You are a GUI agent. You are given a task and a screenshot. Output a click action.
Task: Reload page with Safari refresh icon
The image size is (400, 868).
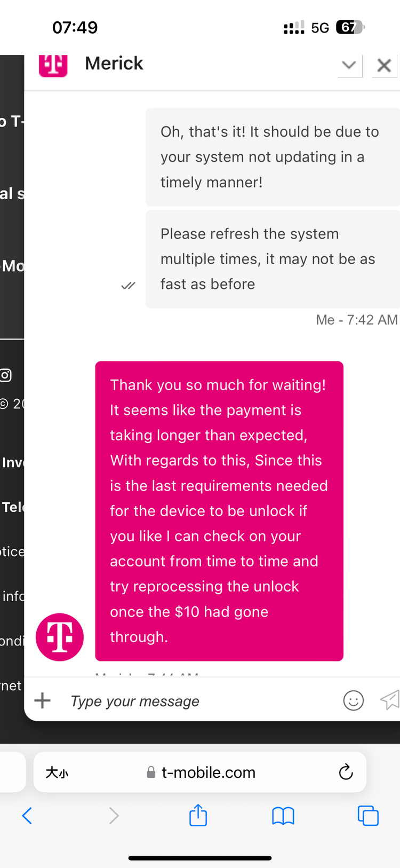(x=346, y=772)
